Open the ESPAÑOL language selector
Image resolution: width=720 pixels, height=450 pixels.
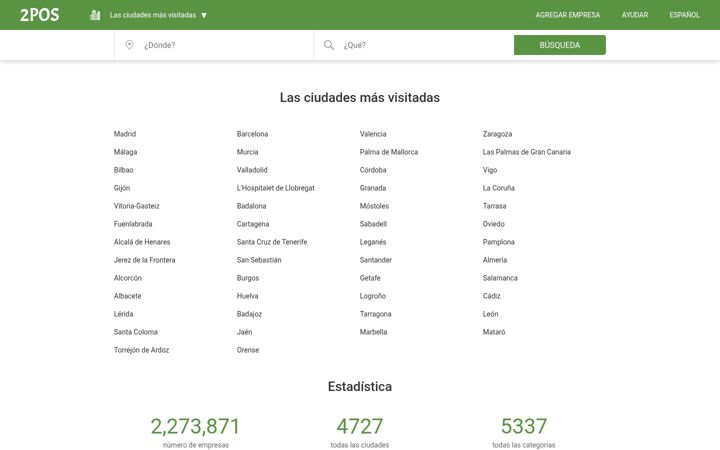pyautogui.click(x=685, y=15)
